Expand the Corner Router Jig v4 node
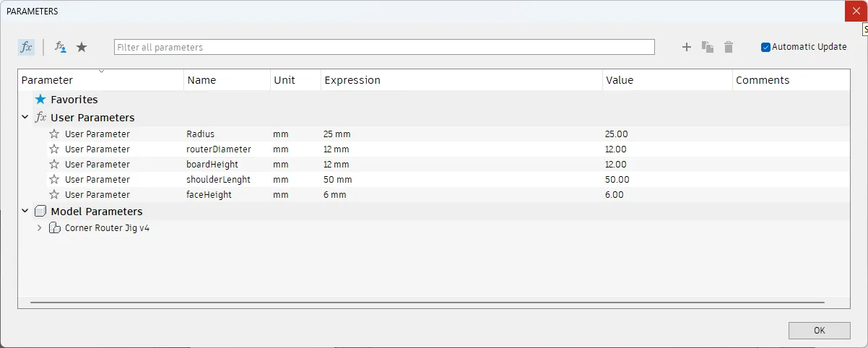Screen dimensions: 868x348 (40, 227)
